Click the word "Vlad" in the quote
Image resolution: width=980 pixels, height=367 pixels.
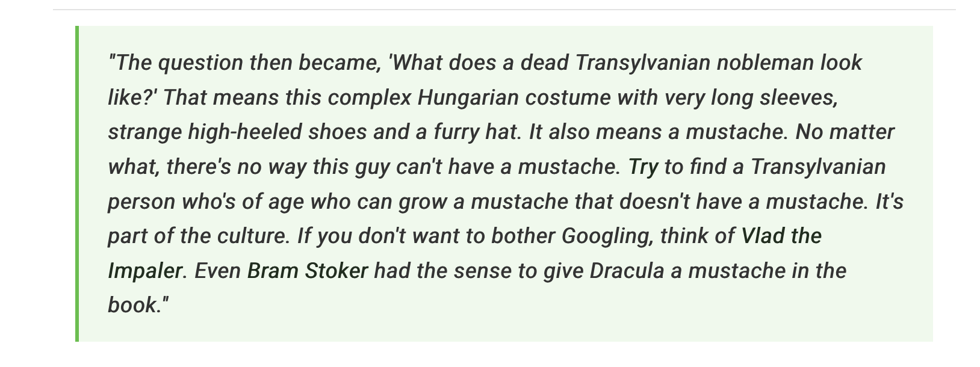pyautogui.click(x=763, y=236)
